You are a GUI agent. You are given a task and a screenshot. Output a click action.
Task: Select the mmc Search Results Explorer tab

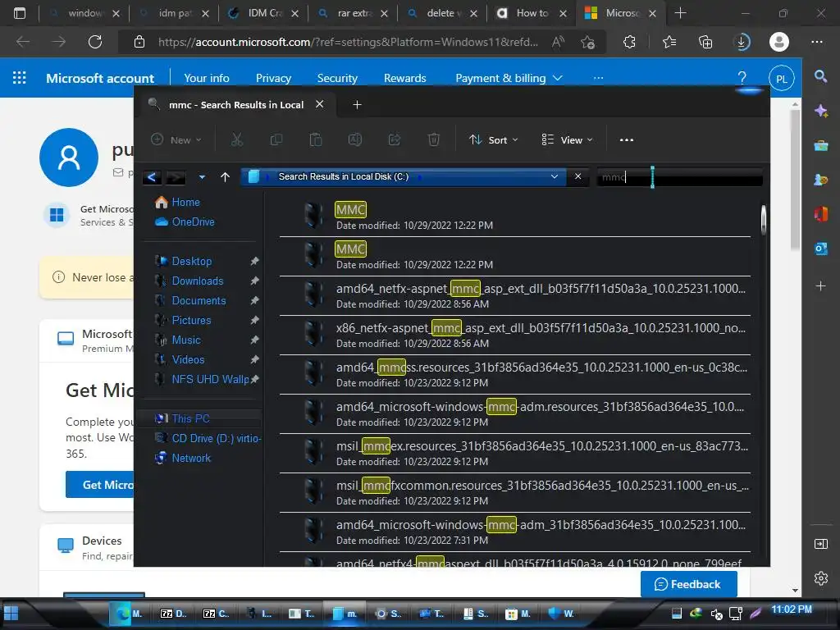(236, 104)
